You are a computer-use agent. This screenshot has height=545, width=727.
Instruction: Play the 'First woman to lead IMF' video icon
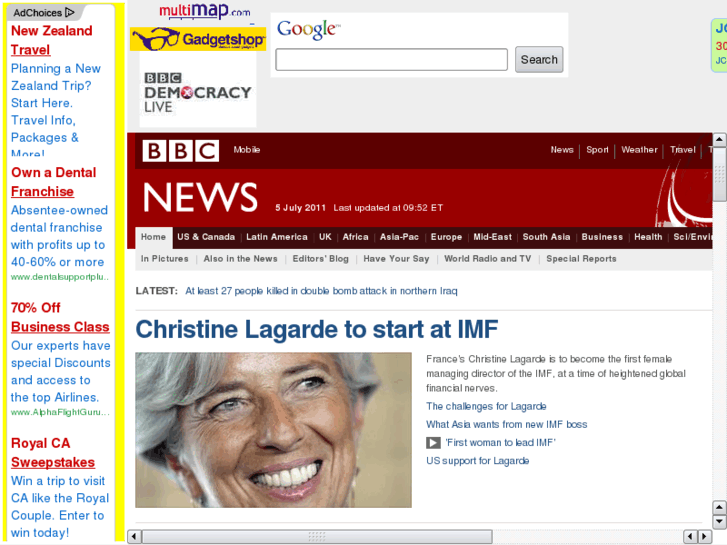[433, 443]
